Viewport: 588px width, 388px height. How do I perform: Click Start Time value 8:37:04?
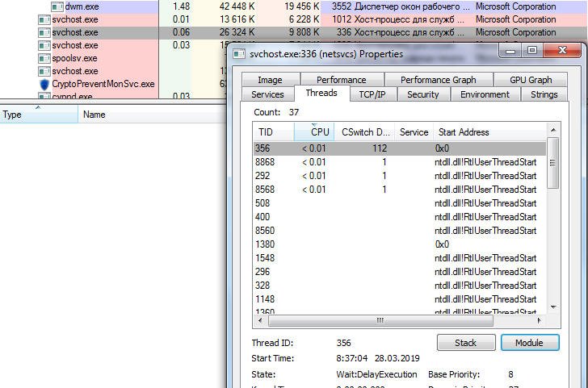click(352, 358)
